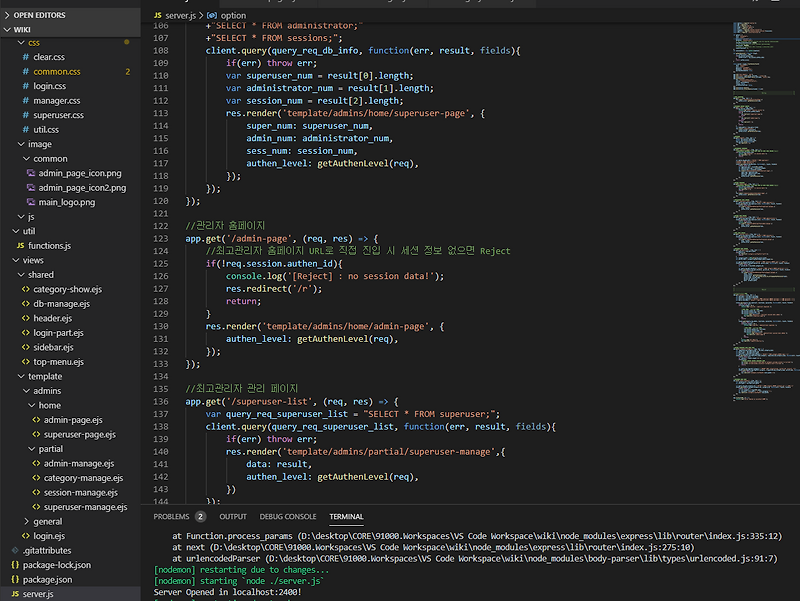
Task: Expand the OPEN EDITORS section
Action: (38, 15)
